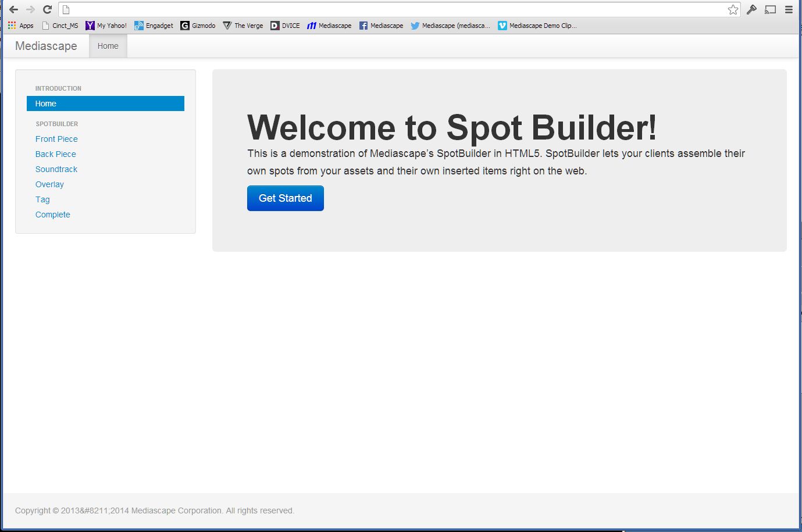
Task: Click the browser forward arrow
Action: pos(30,9)
